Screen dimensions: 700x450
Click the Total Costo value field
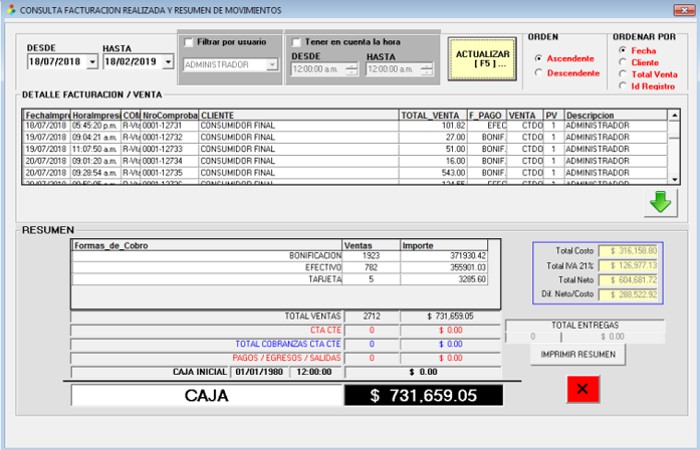[628, 250]
